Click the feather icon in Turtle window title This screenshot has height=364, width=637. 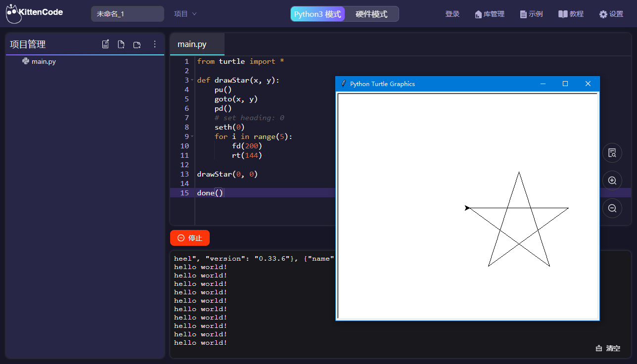tap(343, 84)
